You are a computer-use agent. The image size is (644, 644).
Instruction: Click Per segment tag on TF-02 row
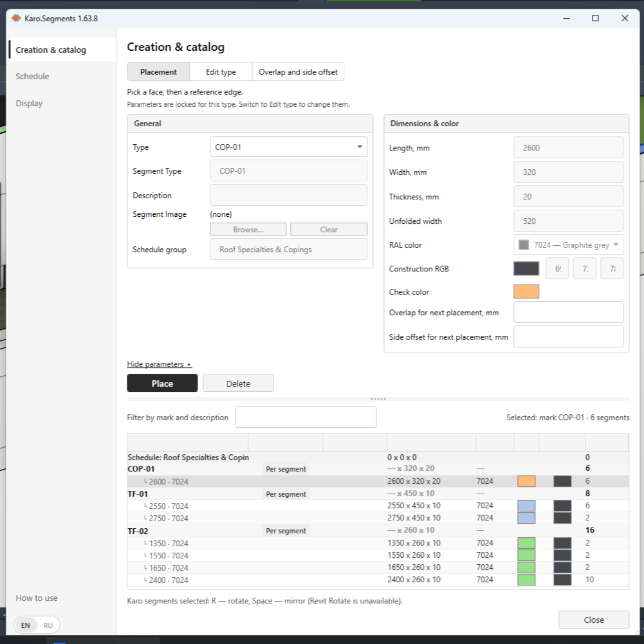286,531
